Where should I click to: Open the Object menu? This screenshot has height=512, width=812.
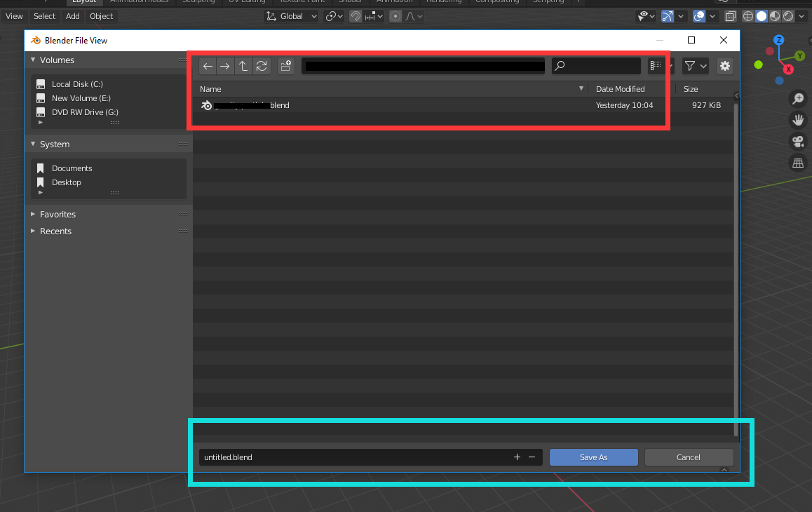(101, 16)
